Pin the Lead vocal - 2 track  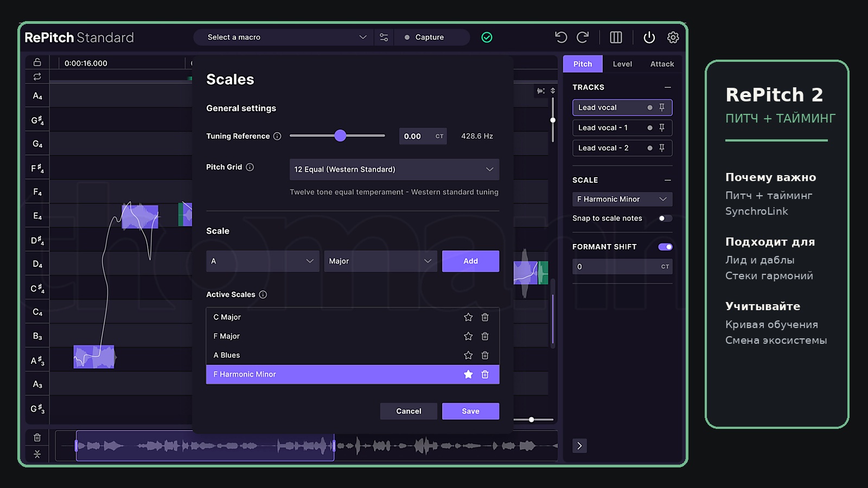pos(662,147)
